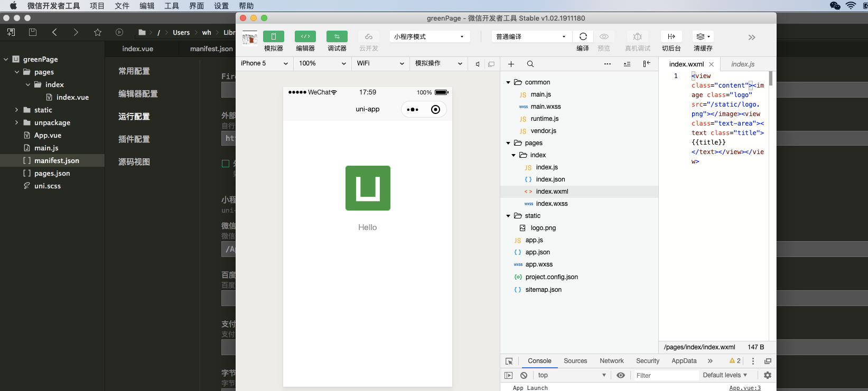Open the console settings gear icon
868x391 pixels.
click(768, 375)
